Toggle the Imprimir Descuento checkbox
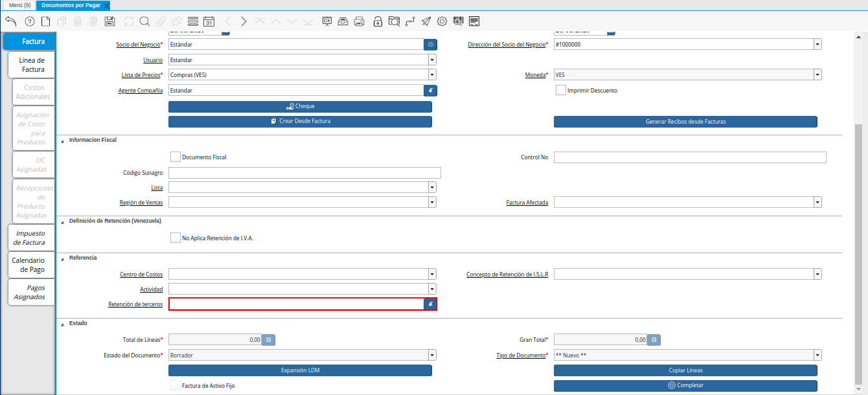Image resolution: width=868 pixels, height=395 pixels. 560,90
